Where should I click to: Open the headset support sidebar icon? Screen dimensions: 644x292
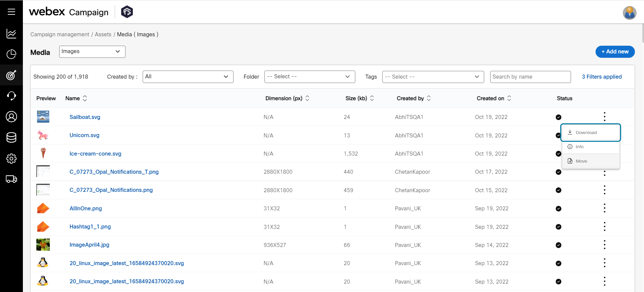(x=11, y=96)
